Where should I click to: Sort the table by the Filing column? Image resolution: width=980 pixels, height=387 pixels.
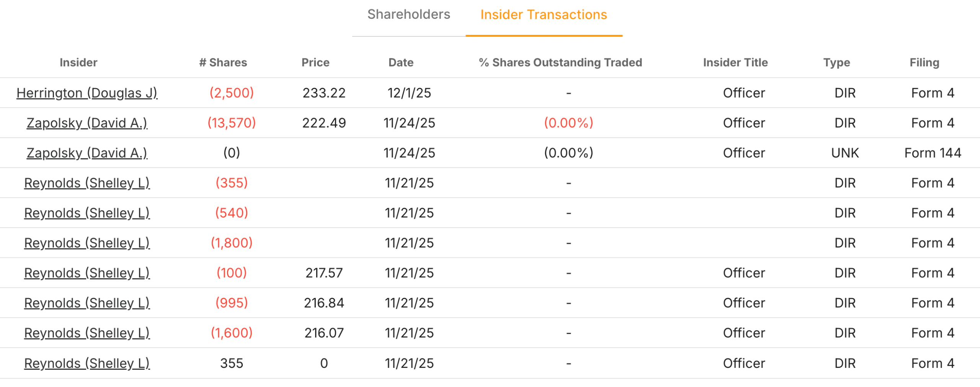point(924,62)
